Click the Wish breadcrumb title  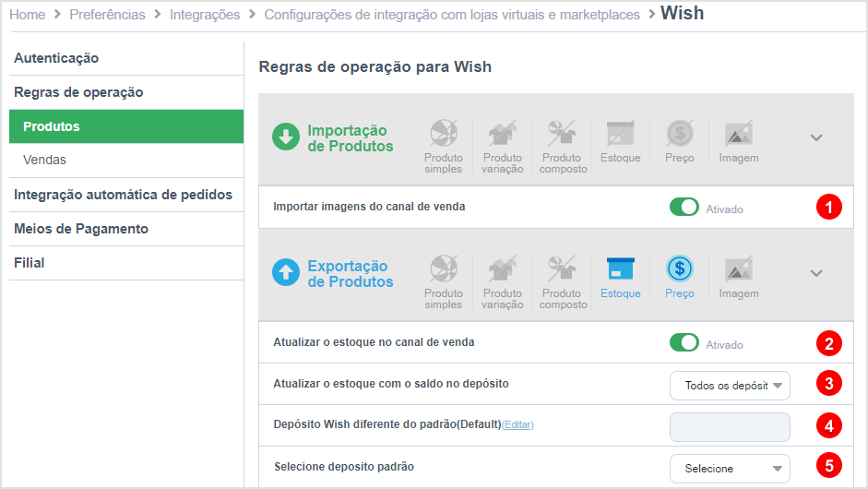click(682, 13)
